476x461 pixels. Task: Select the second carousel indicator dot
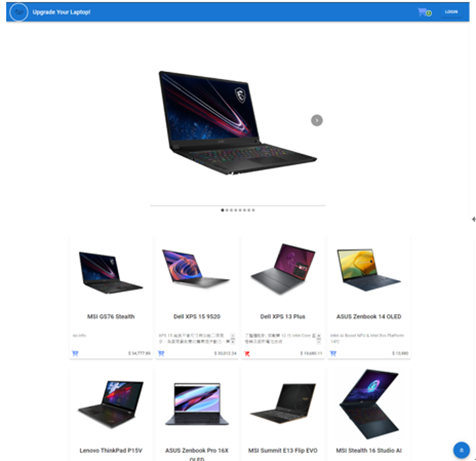pyautogui.click(x=227, y=210)
